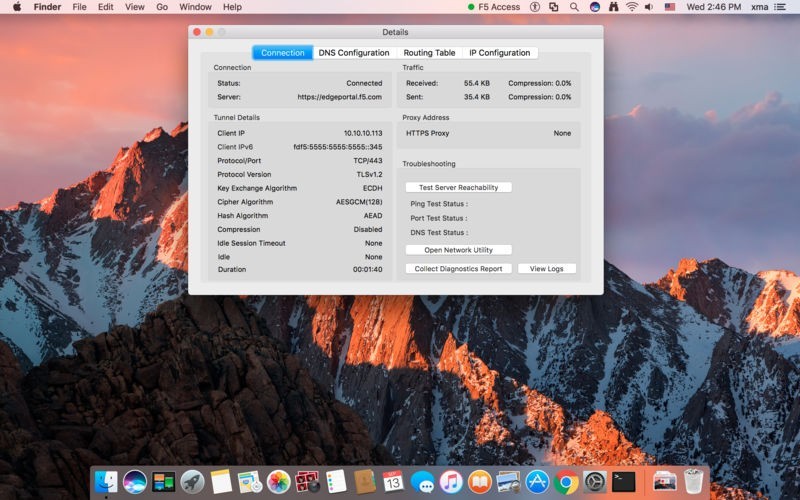The image size is (800, 500).
Task: Open the Trash in the dock
Action: [x=693, y=482]
